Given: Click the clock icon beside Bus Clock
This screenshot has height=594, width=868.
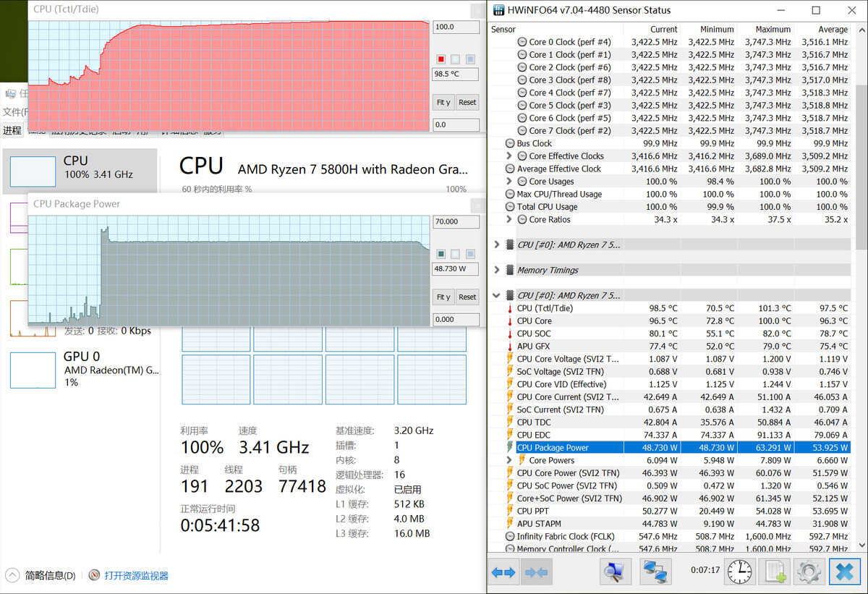Looking at the screenshot, I should 510,143.
